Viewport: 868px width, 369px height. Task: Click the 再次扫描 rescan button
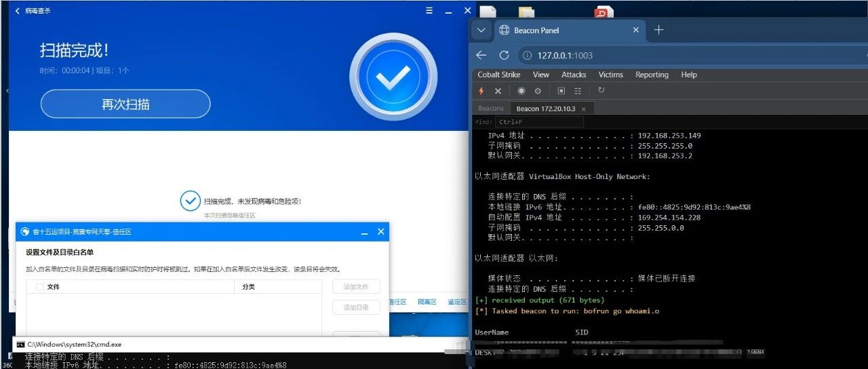coord(125,104)
